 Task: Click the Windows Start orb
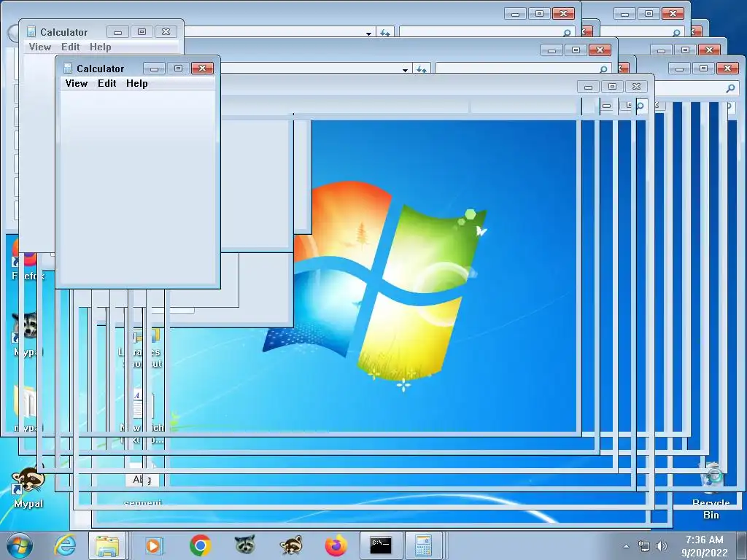click(20, 545)
